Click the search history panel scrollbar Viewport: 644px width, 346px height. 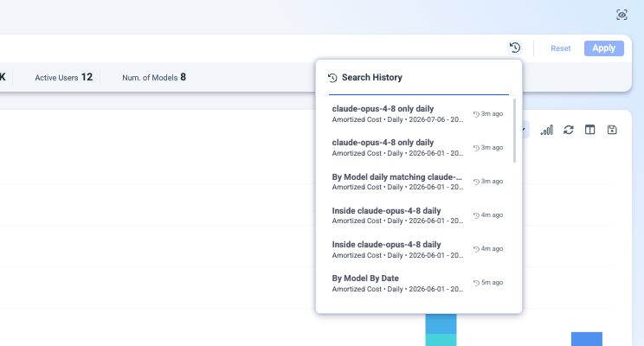click(515, 131)
